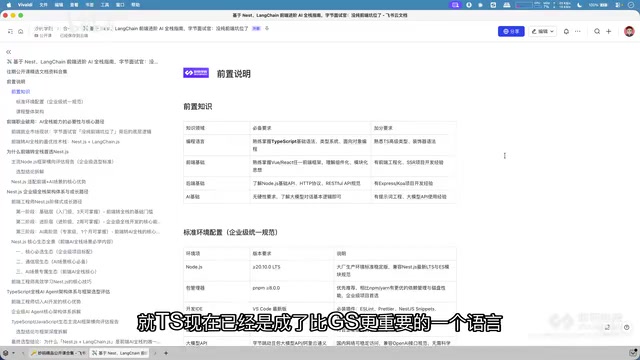Jump to 三、AI场景专属生态 outline item
This screenshot has height=360, width=640.
pyautogui.click(x=56, y=271)
